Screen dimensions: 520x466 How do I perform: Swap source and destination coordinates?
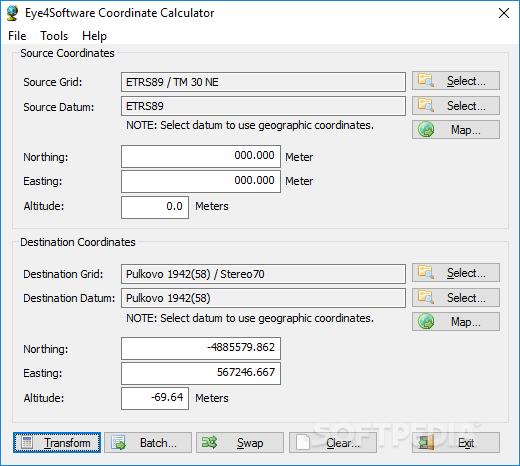point(240,443)
